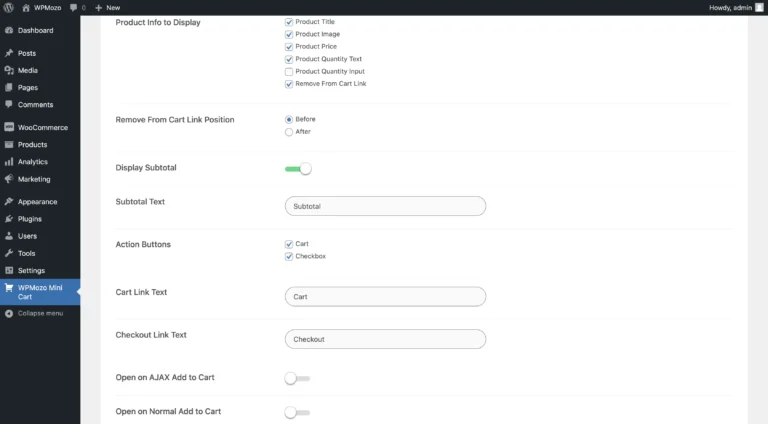Click the Media icon in sidebar

pos(9,70)
